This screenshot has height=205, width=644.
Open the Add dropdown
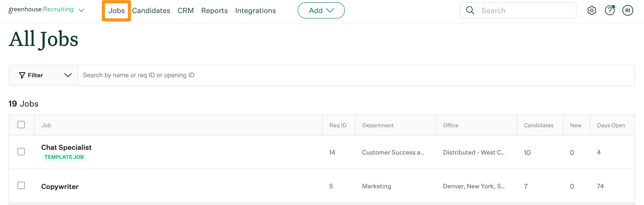point(321,10)
